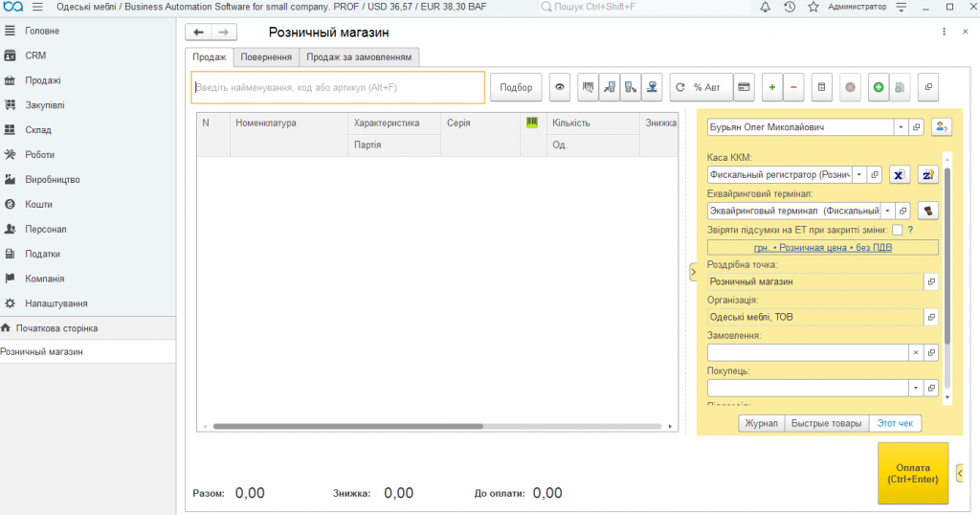Navigate forward with right arrow
This screenshot has width=980, height=515.
coord(224,32)
